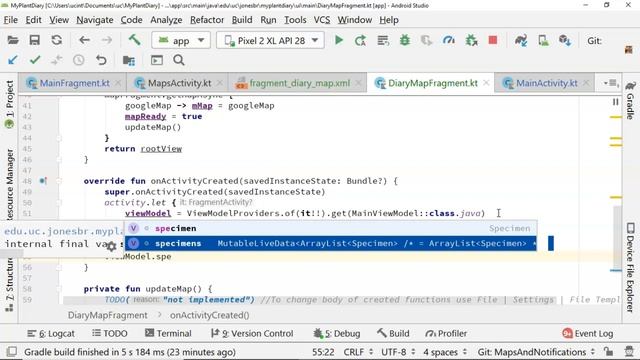Change UTF-8 file encoding in status bar
Image resolution: width=640 pixels, height=360 pixels.
tap(397, 352)
